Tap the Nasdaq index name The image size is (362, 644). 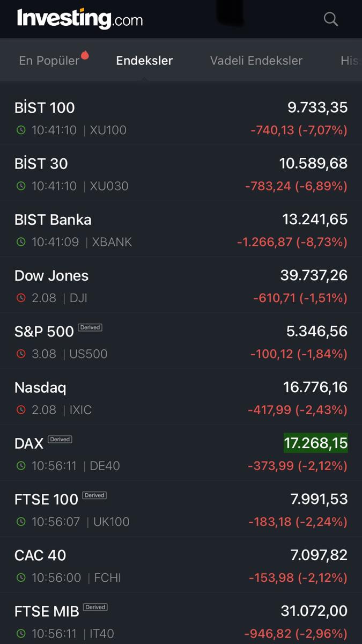click(40, 387)
